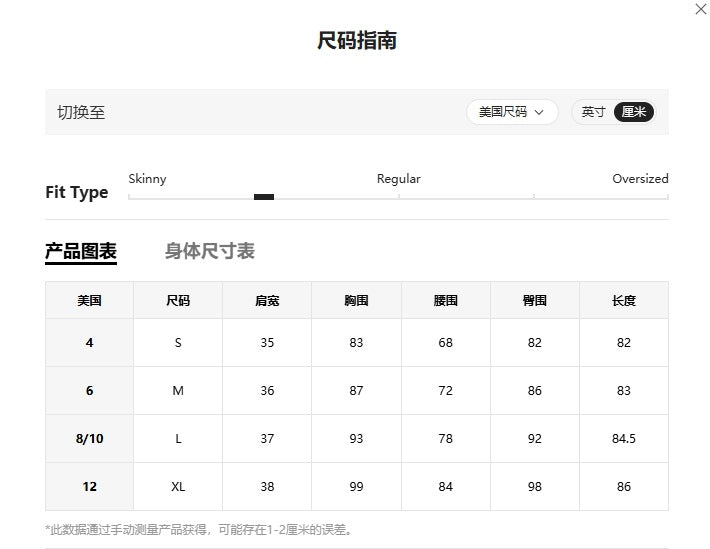The width and height of the screenshot is (710, 549).
Task: Click the Regular fit label
Action: tap(398, 179)
